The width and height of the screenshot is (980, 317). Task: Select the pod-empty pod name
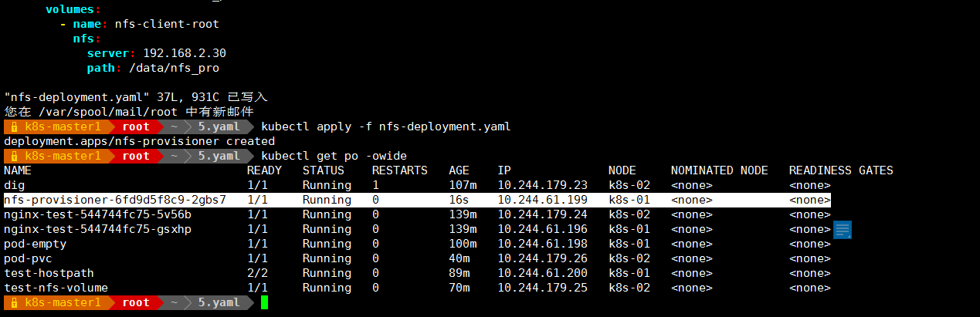(35, 244)
